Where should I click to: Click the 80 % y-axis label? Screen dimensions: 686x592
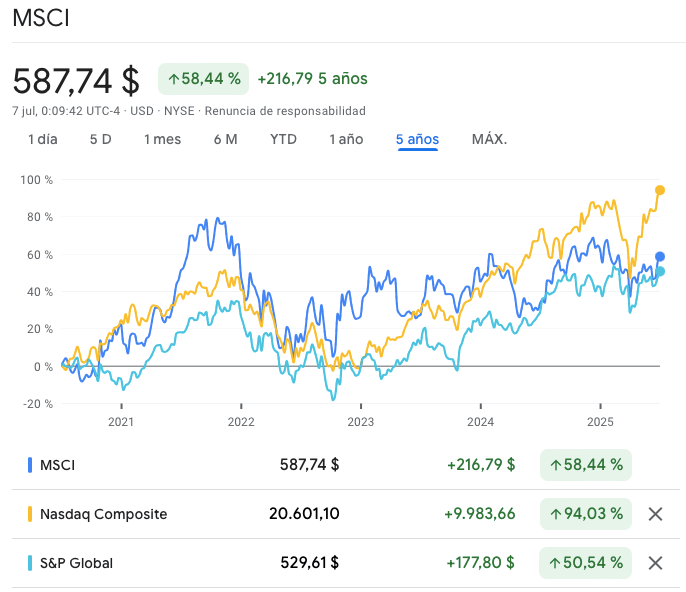[39, 217]
